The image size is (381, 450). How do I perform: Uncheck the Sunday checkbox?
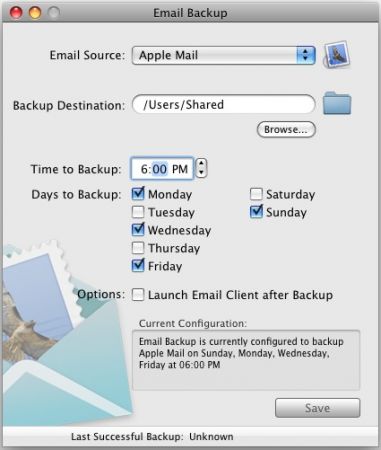(x=256, y=212)
